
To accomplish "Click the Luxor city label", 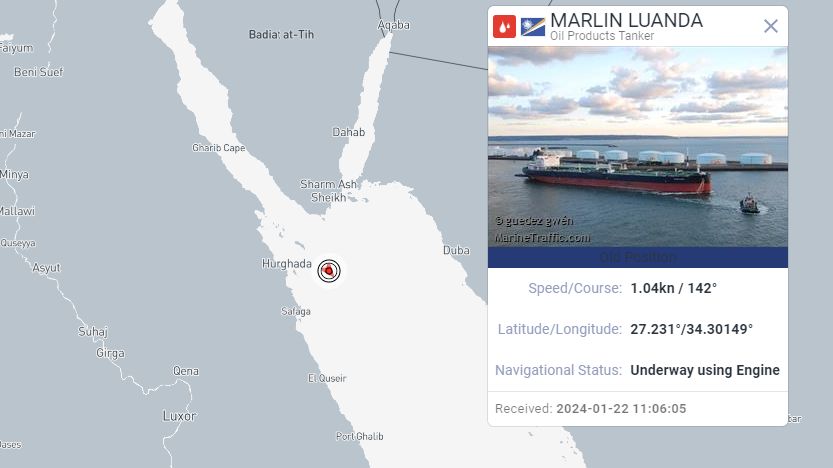I will click(179, 416).
